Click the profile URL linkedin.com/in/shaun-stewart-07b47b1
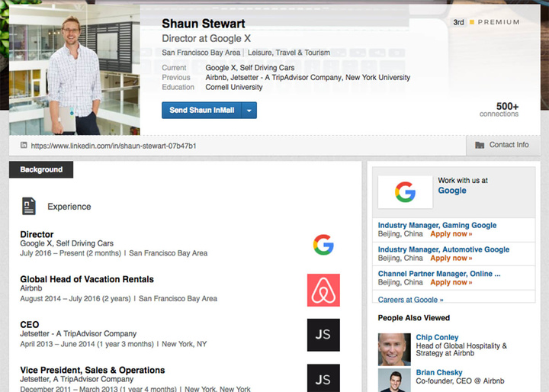This screenshot has height=392, width=549. click(x=114, y=146)
